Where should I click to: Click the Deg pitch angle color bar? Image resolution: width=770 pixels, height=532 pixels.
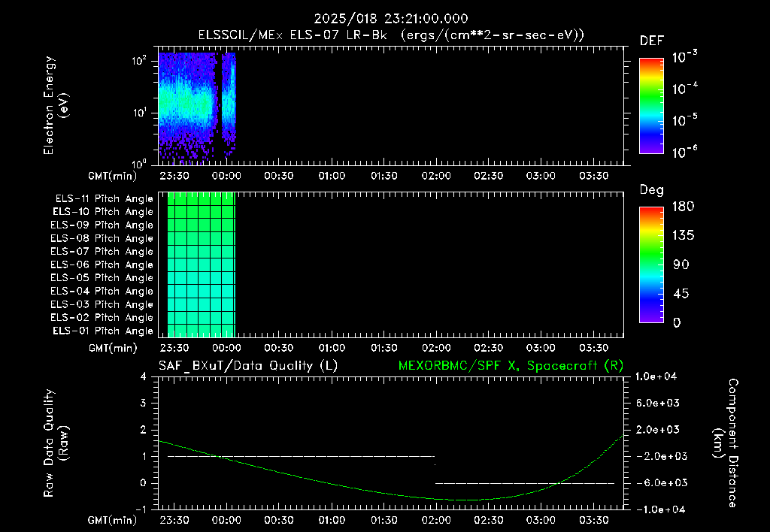click(x=651, y=264)
